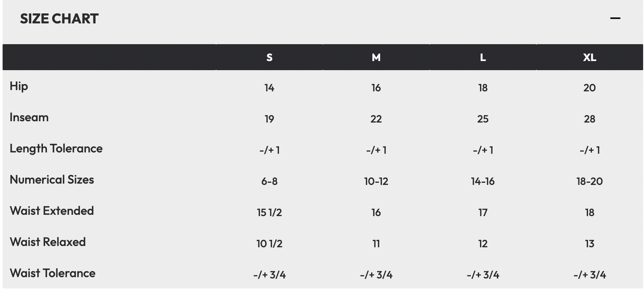Click the Waist Extended row label

(x=52, y=211)
